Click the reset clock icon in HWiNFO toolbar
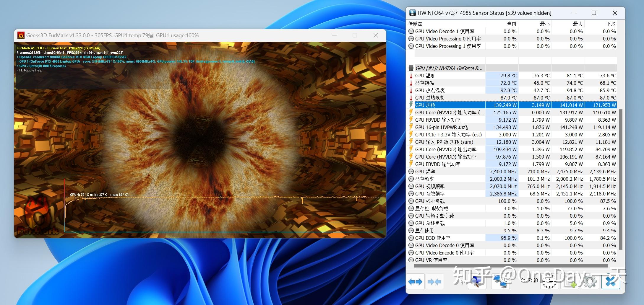The image size is (644, 305). point(549,282)
